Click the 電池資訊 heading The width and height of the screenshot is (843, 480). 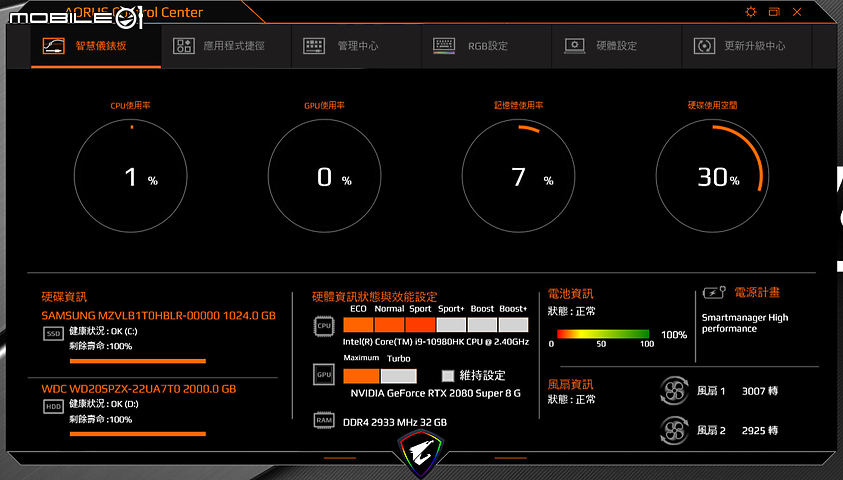click(x=570, y=294)
